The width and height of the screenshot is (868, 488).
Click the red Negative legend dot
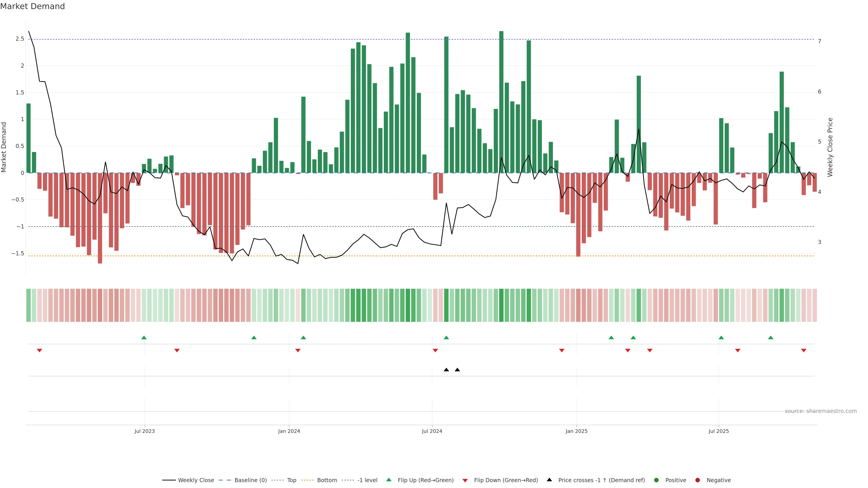click(698, 480)
